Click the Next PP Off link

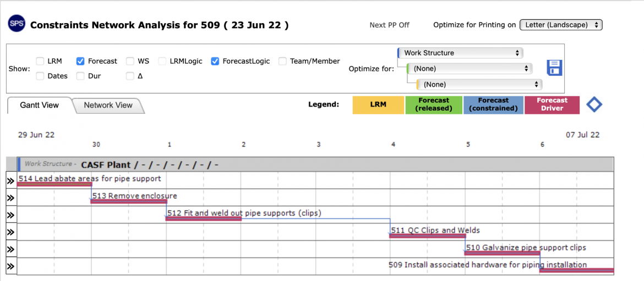[389, 25]
